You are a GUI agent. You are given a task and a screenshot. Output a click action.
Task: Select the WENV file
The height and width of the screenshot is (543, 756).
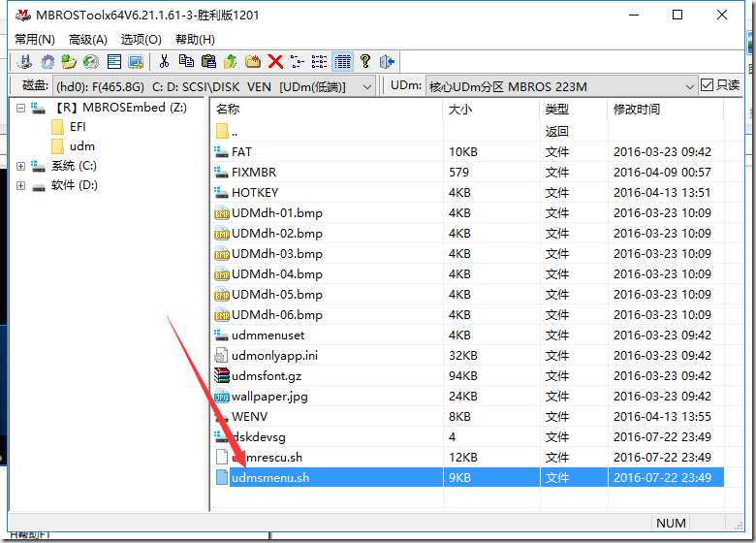(x=249, y=416)
